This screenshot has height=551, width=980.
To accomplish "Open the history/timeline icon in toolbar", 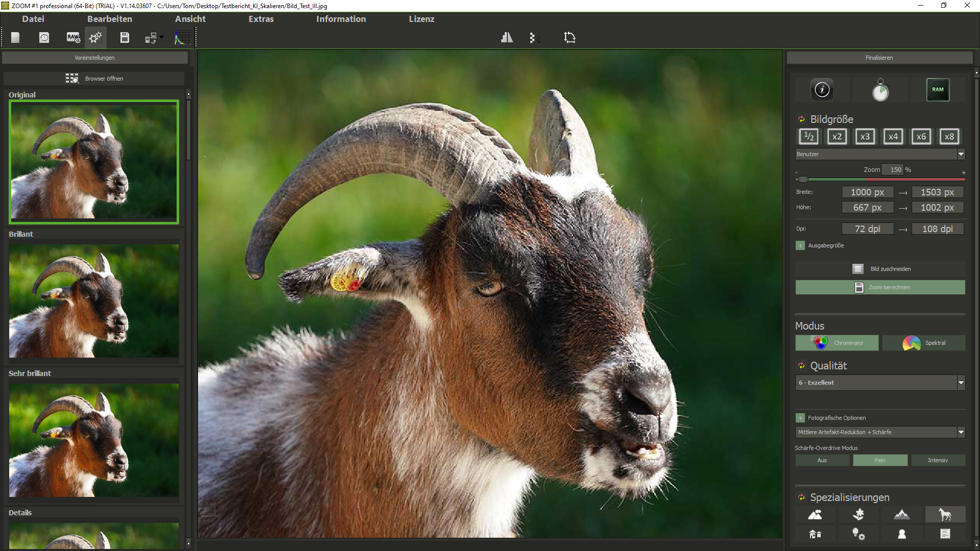I will [x=44, y=38].
